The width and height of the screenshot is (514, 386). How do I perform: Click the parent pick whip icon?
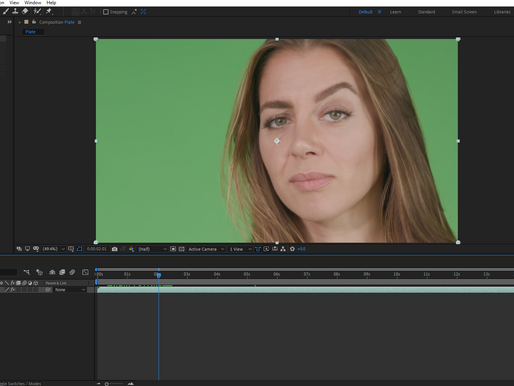click(48, 290)
